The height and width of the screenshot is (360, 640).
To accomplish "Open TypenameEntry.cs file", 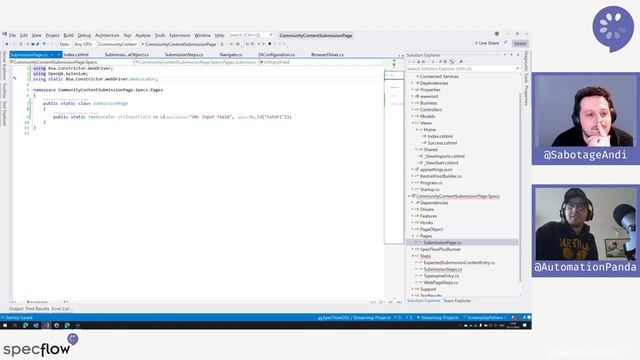I will click(441, 276).
